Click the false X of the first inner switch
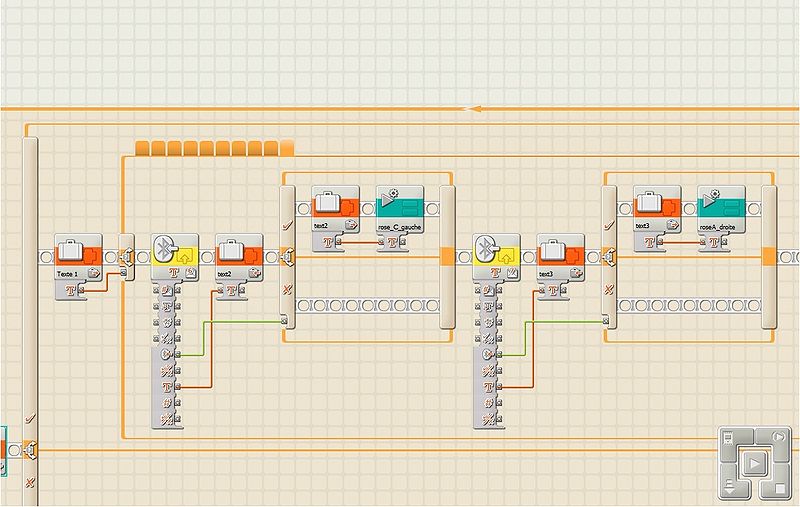This screenshot has height=507, width=800. pos(287,290)
